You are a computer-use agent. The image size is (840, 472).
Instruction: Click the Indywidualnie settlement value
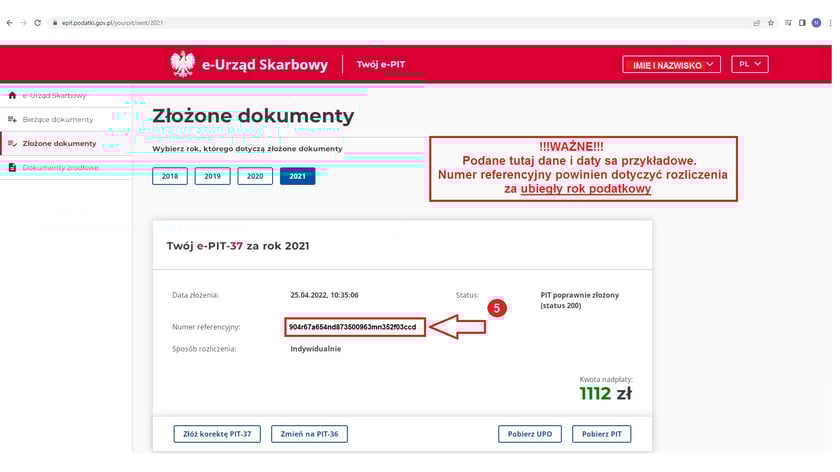[316, 349]
